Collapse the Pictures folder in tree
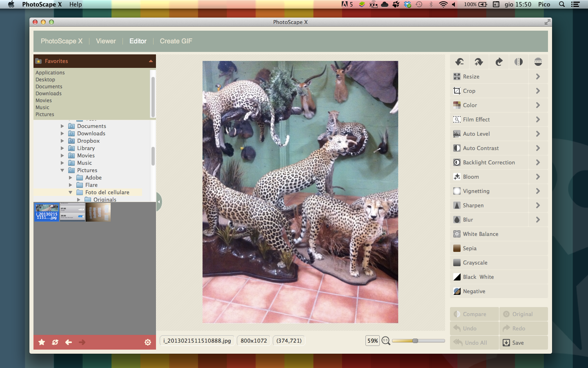This screenshot has width=588, height=368. pos(62,170)
